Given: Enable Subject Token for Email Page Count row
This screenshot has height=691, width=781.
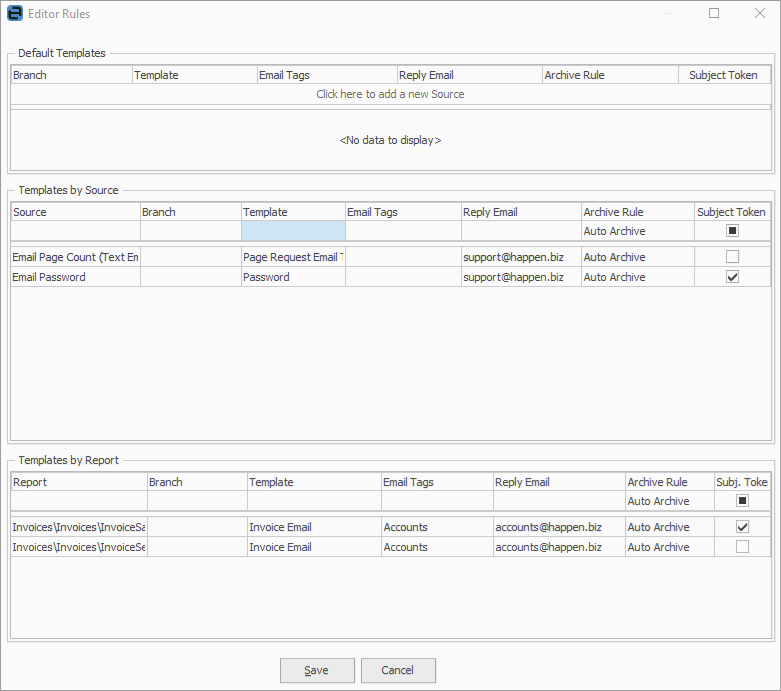Looking at the screenshot, I should (x=732, y=257).
